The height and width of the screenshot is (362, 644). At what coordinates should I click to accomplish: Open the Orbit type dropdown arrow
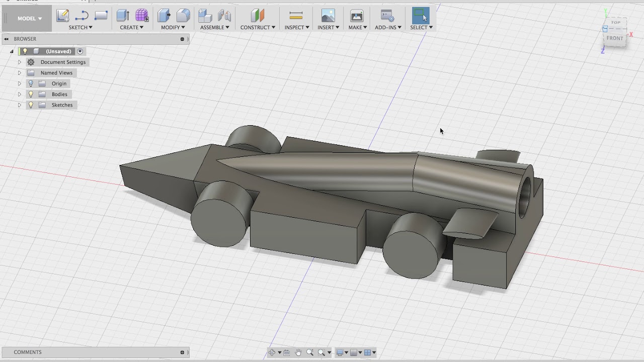279,352
